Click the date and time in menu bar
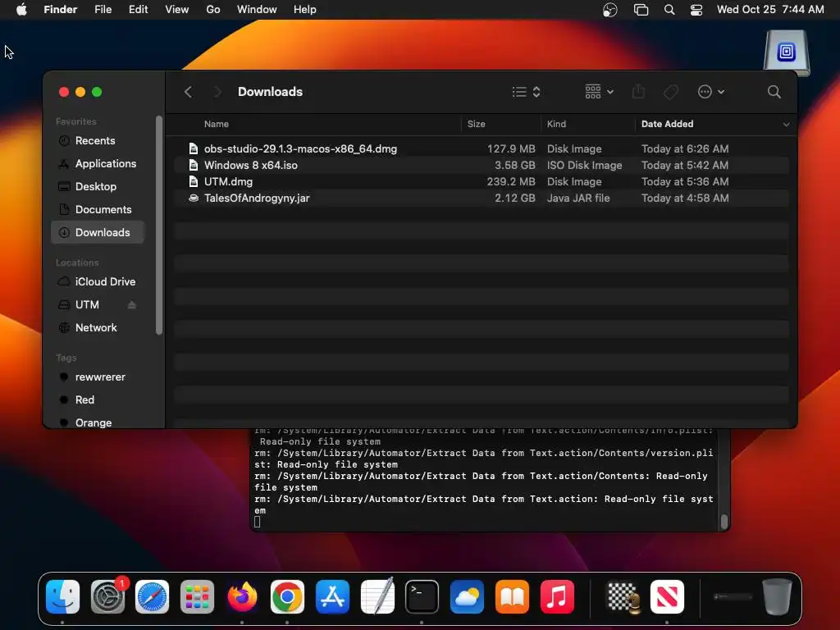 click(x=770, y=10)
